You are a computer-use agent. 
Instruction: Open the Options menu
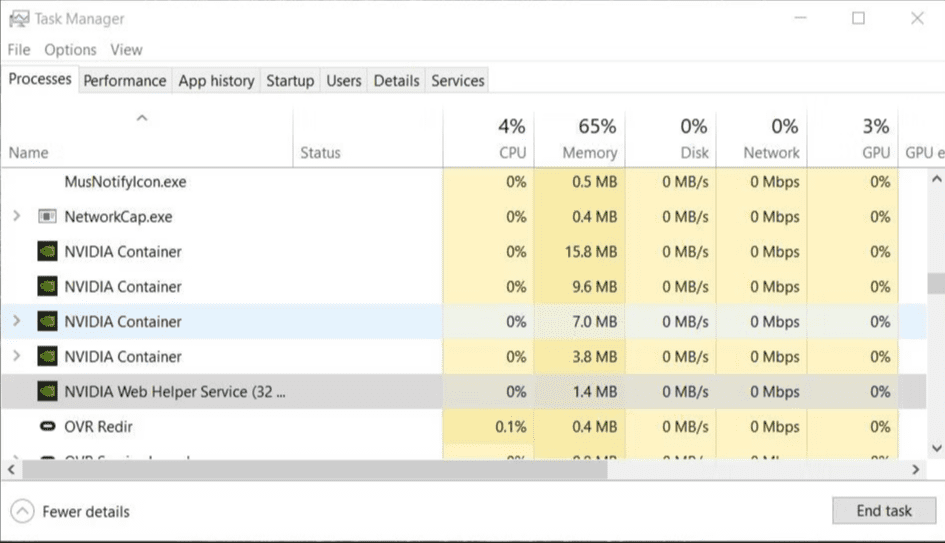coord(70,50)
